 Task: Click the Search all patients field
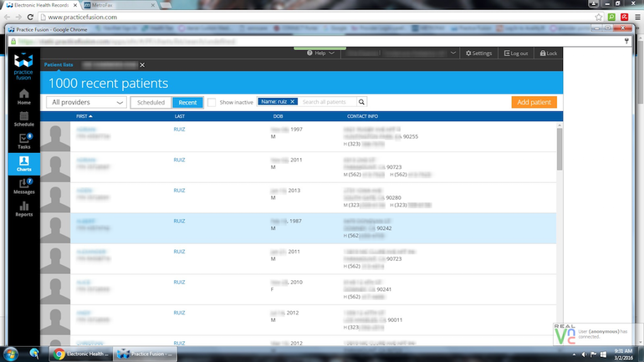[327, 102]
